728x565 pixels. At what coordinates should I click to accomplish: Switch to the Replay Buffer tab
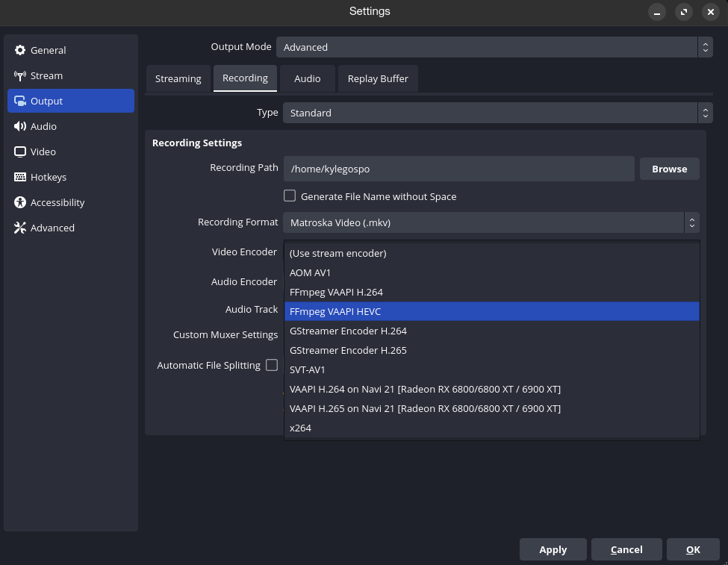[x=378, y=78]
